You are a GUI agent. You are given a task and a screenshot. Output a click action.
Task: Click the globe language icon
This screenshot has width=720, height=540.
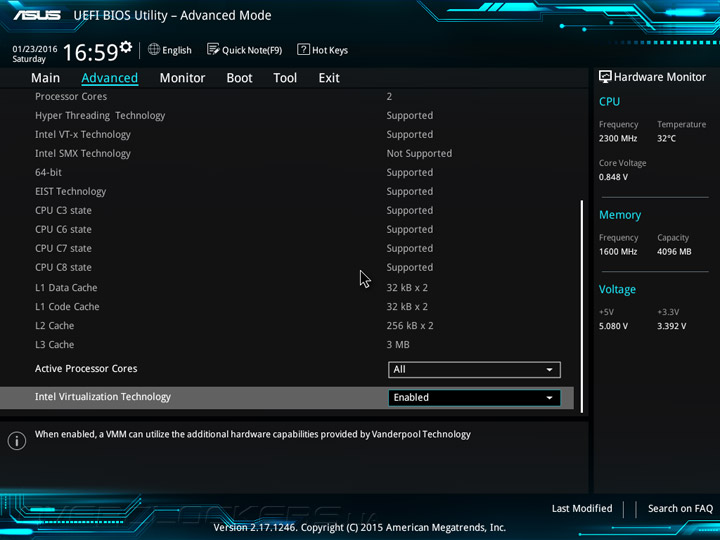pyautogui.click(x=154, y=49)
